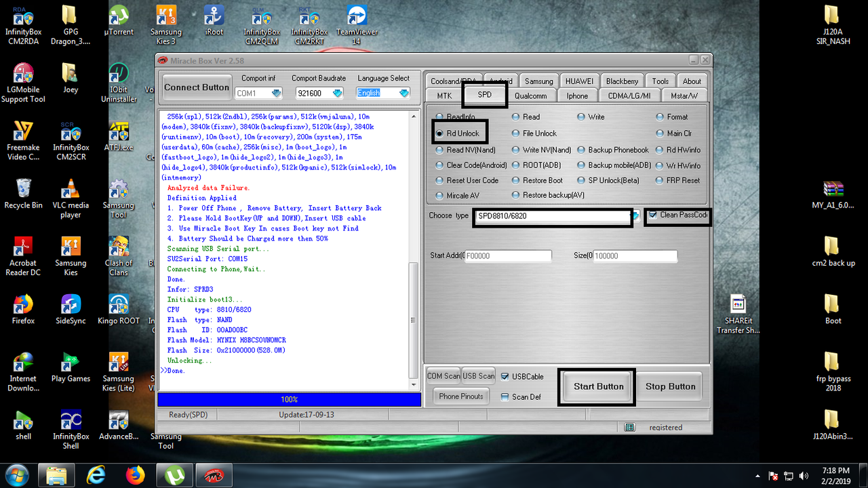This screenshot has width=868, height=488.
Task: Open Freemake Video Converter icon
Action: point(23,140)
